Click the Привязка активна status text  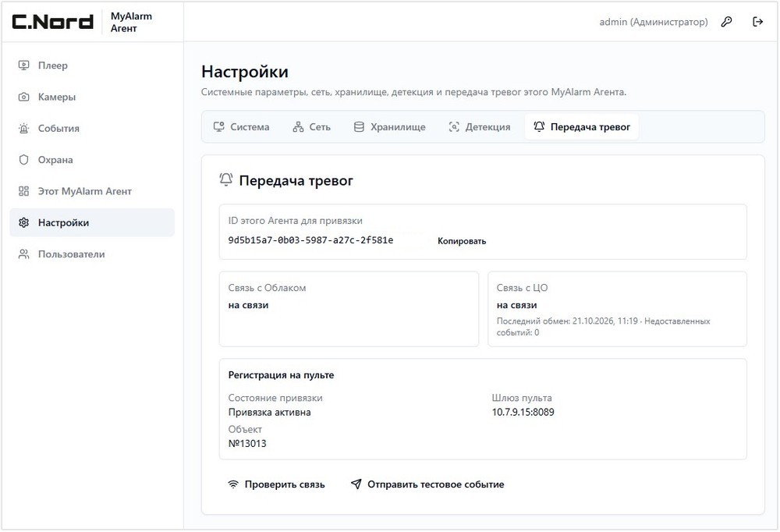pos(270,412)
